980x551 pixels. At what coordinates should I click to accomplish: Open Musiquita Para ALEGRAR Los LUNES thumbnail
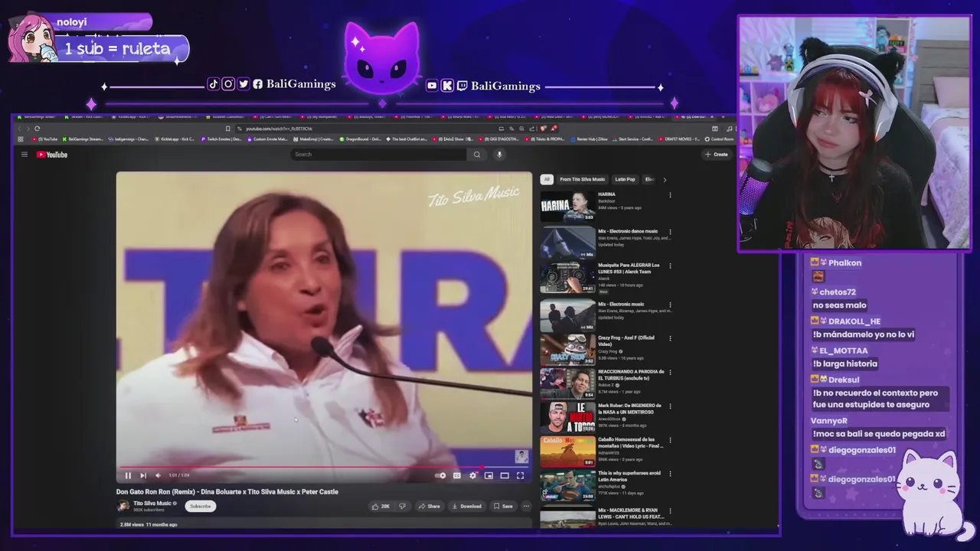click(567, 277)
